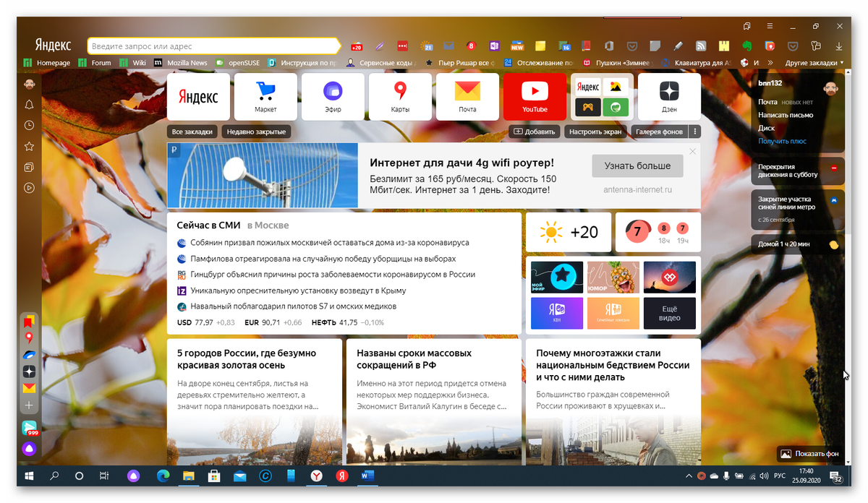Open Ещё видео tile
This screenshot has height=503, width=868.
(669, 314)
